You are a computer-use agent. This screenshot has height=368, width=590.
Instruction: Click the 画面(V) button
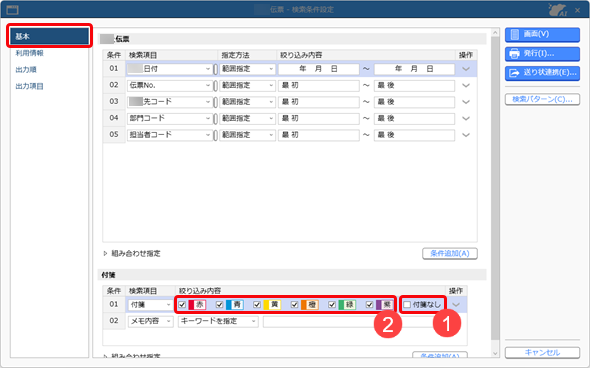pos(542,34)
